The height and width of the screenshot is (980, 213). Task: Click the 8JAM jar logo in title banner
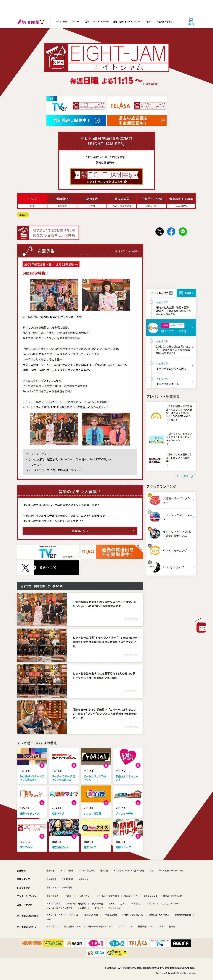point(57,57)
